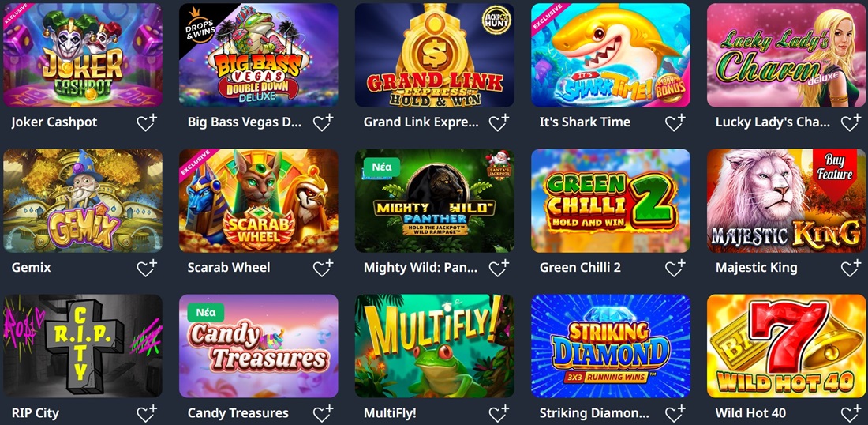Favorite the Big Bass Vegas game
The image size is (868, 425).
click(323, 122)
